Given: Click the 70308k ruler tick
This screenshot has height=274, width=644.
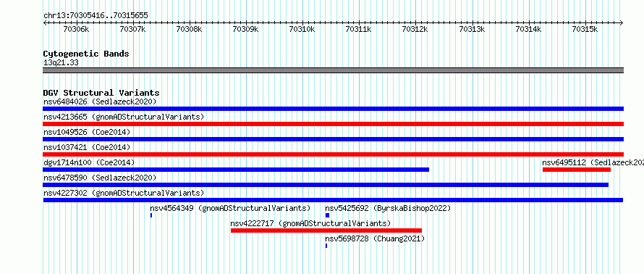Looking at the screenshot, I should (190, 29).
